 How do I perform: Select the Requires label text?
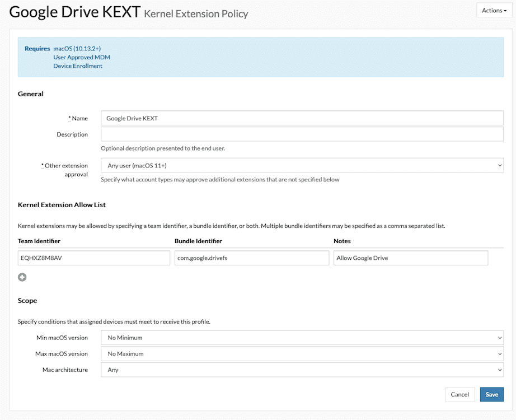point(37,48)
